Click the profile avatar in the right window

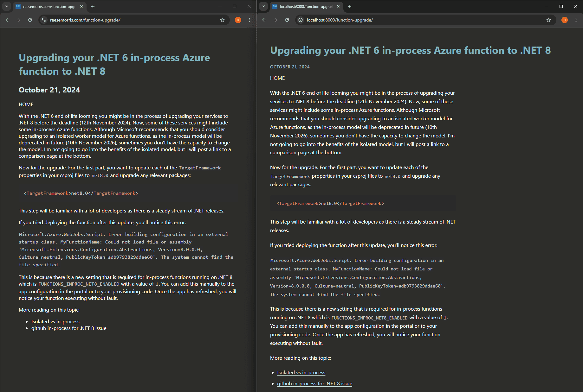(x=565, y=20)
